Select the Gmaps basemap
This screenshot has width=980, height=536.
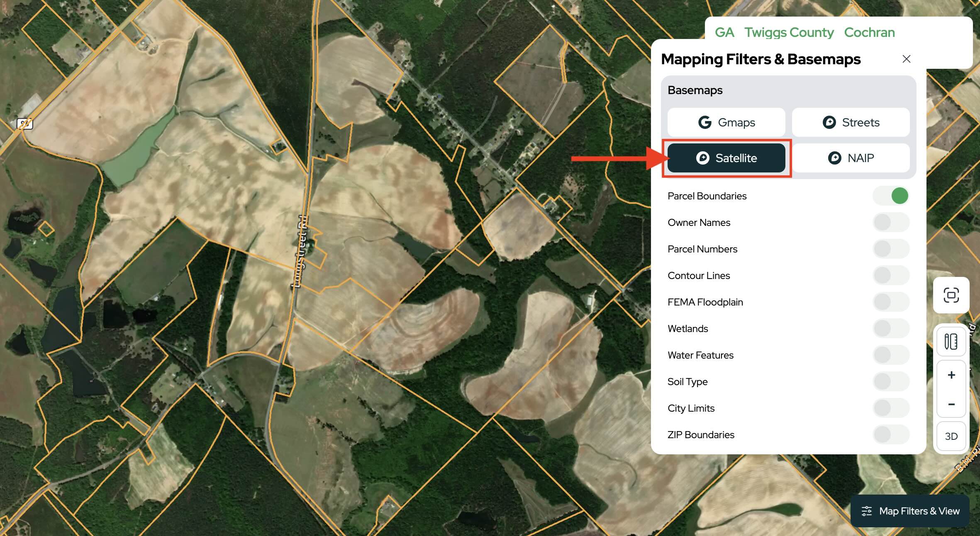click(x=726, y=122)
